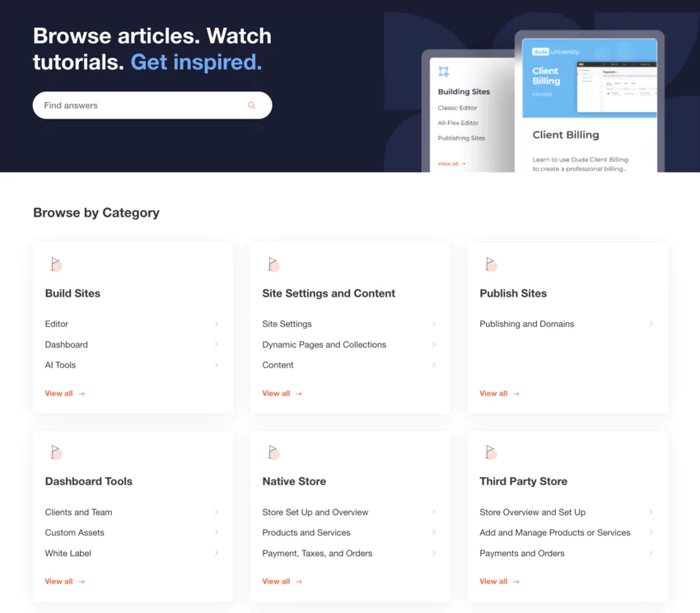Expand Dynamic Pages and Collections chevron
The image size is (700, 613).
pos(434,344)
